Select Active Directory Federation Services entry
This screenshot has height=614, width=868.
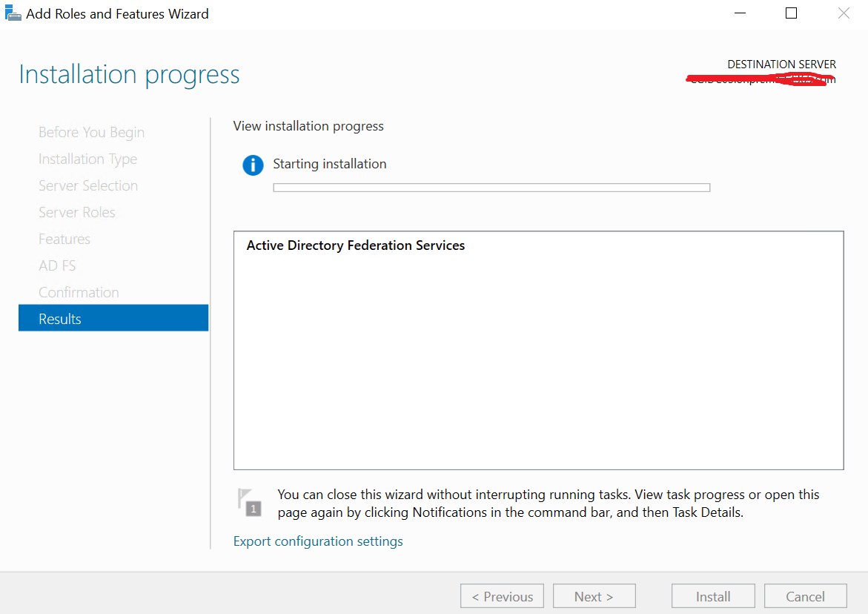356,245
